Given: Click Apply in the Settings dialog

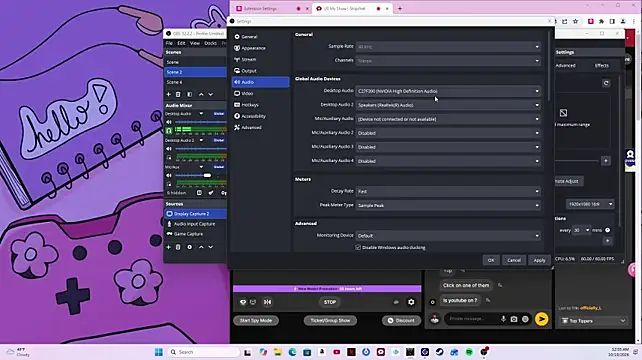Looking at the screenshot, I should coord(539,260).
